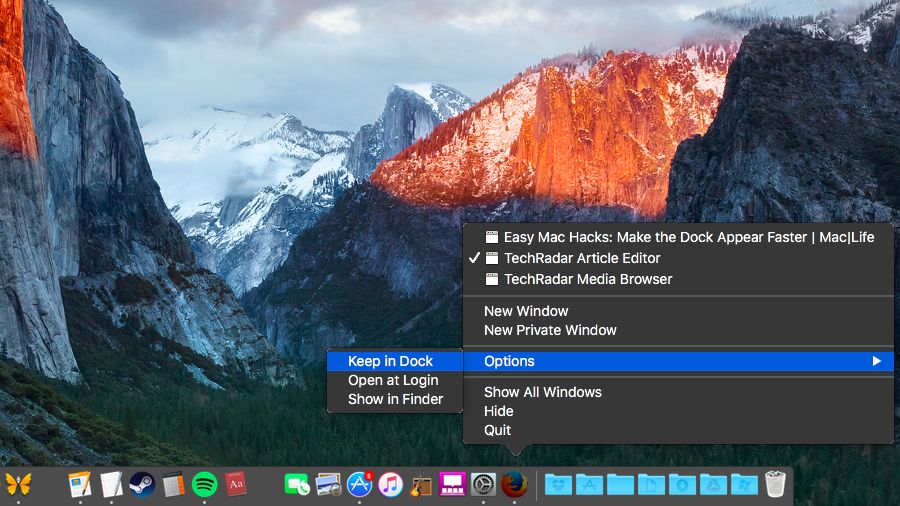The width and height of the screenshot is (900, 506).
Task: Choose New Private Window
Action: pos(678,330)
